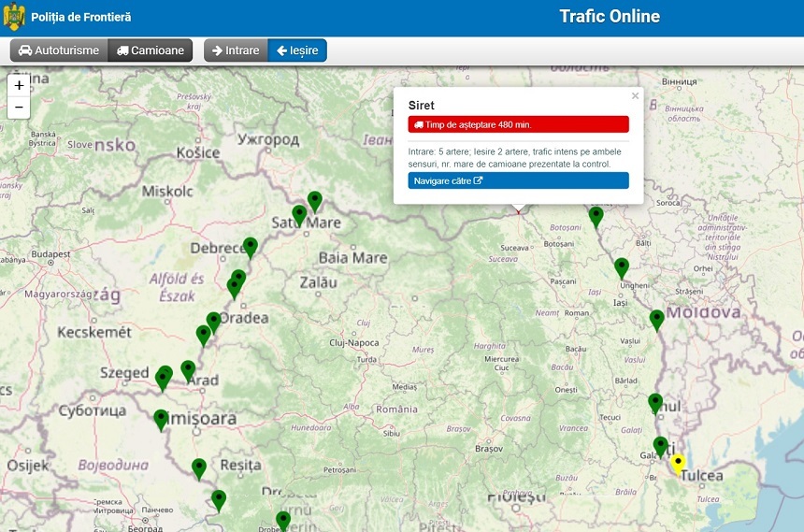The width and height of the screenshot is (804, 532).
Task: Click the green marker near Ungheni
Action: (x=622, y=267)
